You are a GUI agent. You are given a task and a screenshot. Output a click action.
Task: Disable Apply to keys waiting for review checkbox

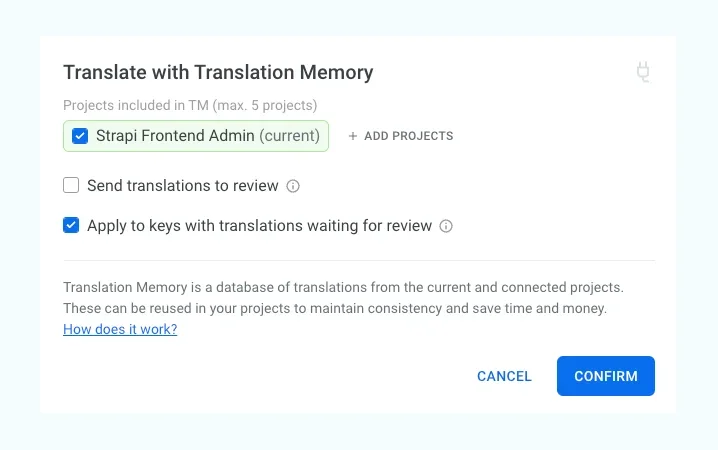click(x=71, y=226)
